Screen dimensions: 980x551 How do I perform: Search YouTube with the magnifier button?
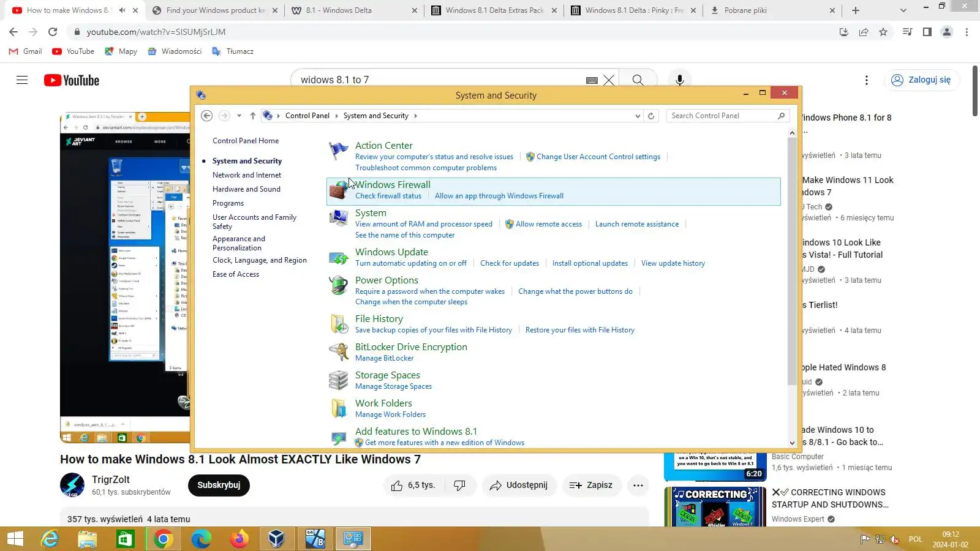[x=638, y=80]
